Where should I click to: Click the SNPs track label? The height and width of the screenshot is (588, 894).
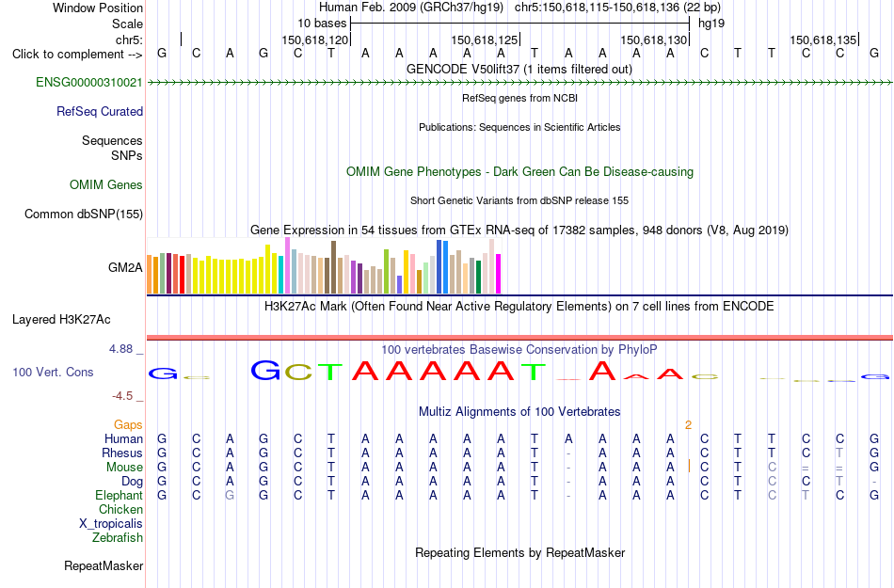pos(127,155)
